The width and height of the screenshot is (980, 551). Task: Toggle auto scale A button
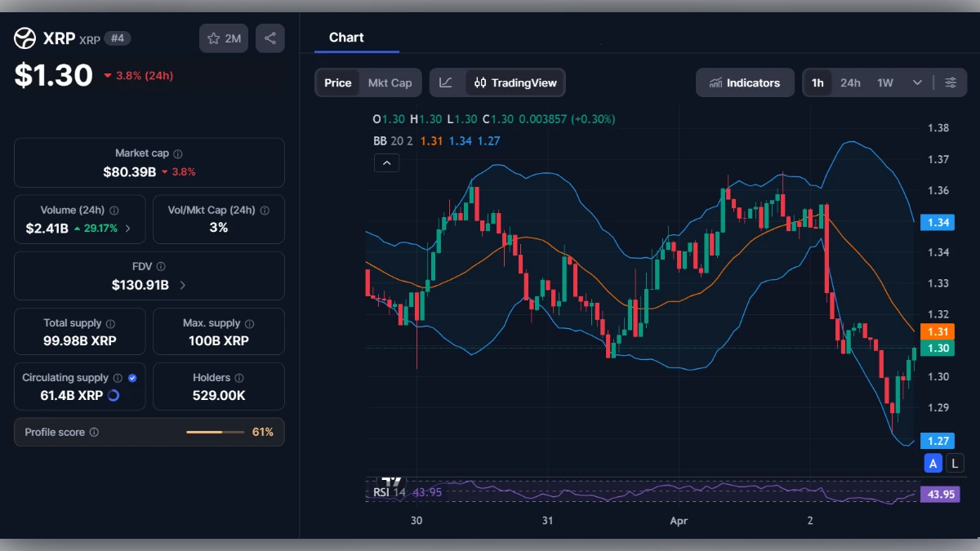933,464
